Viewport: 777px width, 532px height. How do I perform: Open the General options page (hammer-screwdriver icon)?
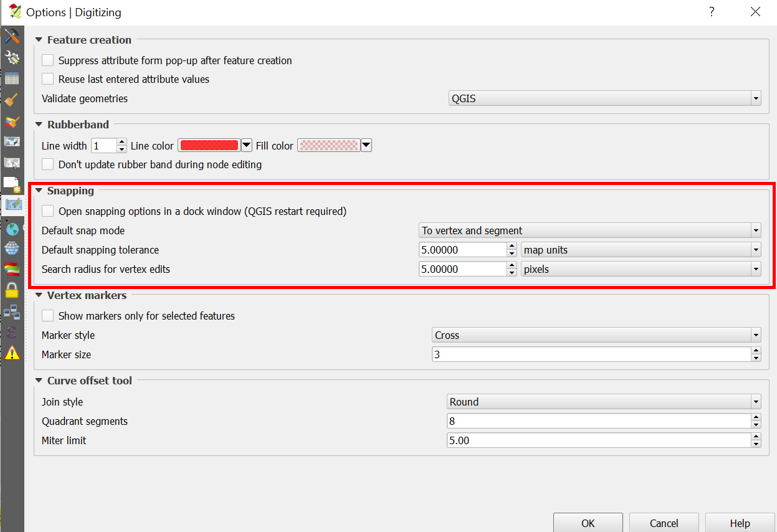coord(12,36)
